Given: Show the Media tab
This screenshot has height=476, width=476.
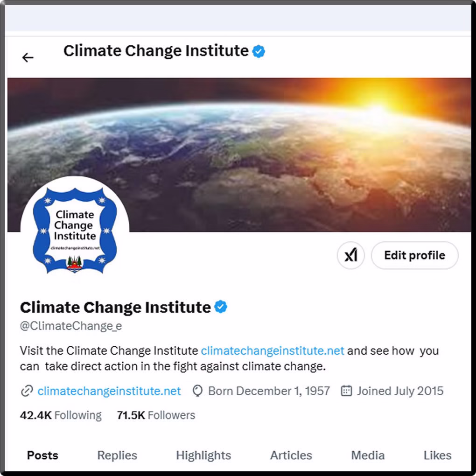Looking at the screenshot, I should (368, 455).
